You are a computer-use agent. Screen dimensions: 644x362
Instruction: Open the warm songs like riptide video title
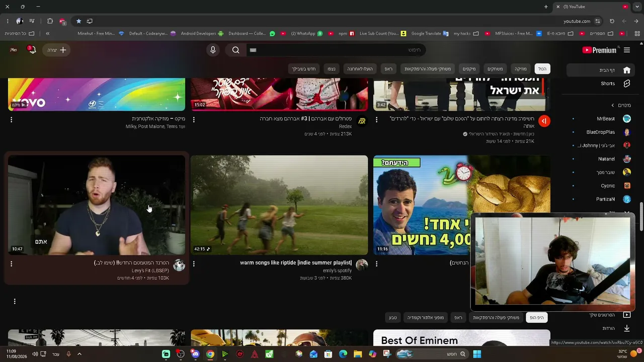click(296, 263)
